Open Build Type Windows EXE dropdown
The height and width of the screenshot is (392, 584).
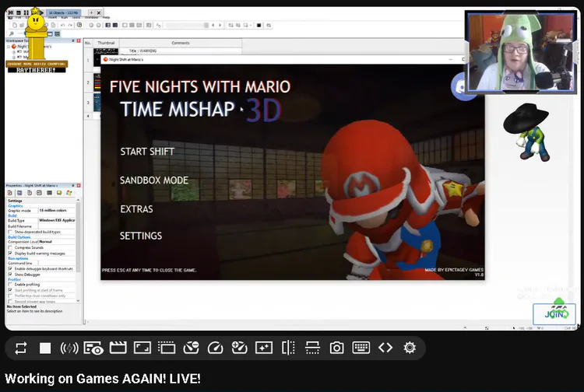[57, 221]
